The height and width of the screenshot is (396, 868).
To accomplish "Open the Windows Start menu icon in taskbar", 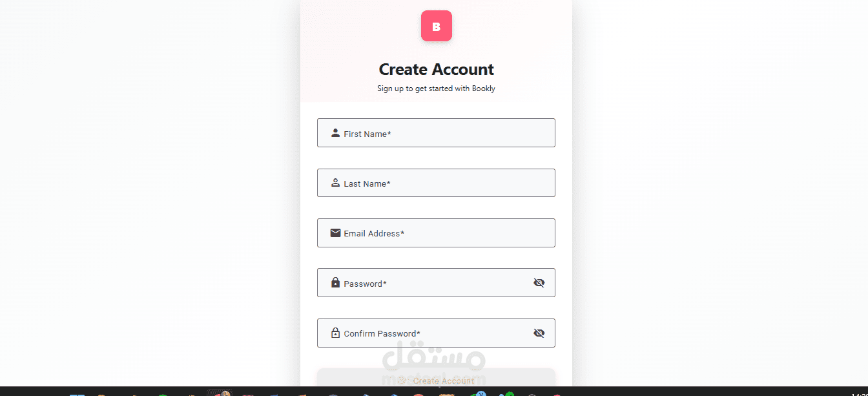I will (x=77, y=393).
